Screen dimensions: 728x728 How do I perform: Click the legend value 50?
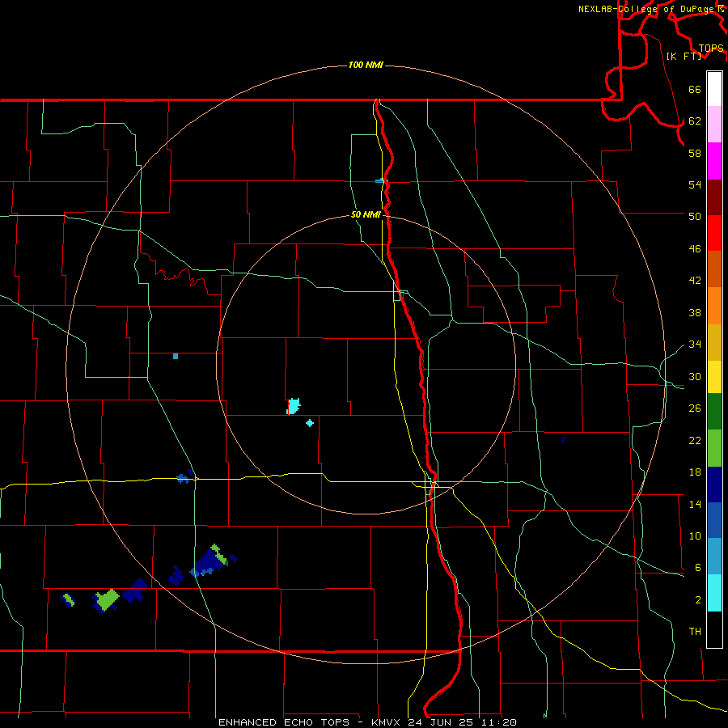click(x=695, y=216)
